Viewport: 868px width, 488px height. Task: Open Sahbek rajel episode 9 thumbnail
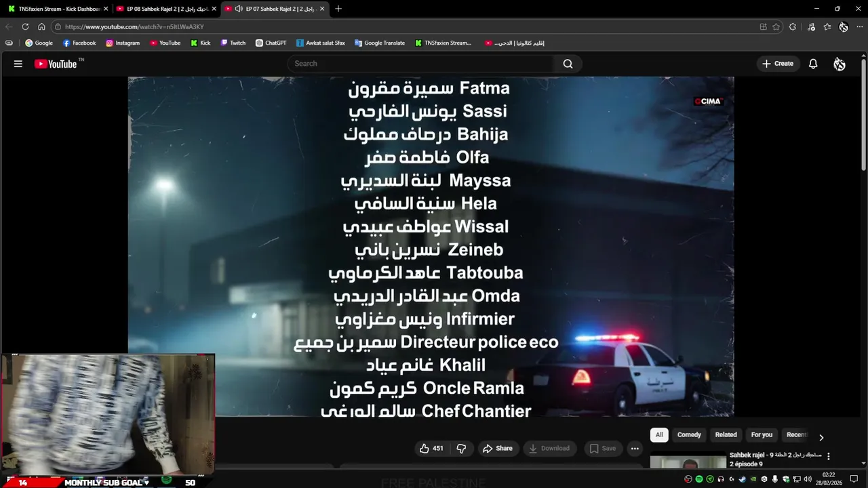688,460
